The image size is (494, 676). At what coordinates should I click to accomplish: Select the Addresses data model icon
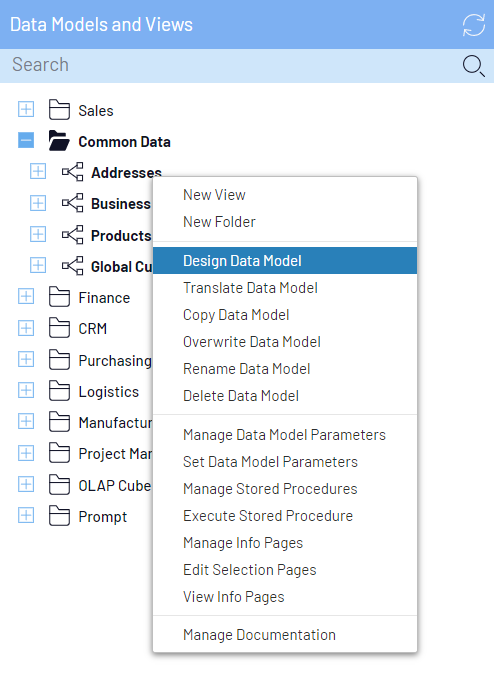tap(72, 172)
